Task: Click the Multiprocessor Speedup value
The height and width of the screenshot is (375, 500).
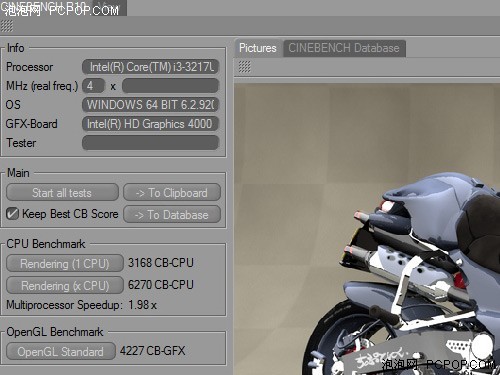Action: [142, 305]
